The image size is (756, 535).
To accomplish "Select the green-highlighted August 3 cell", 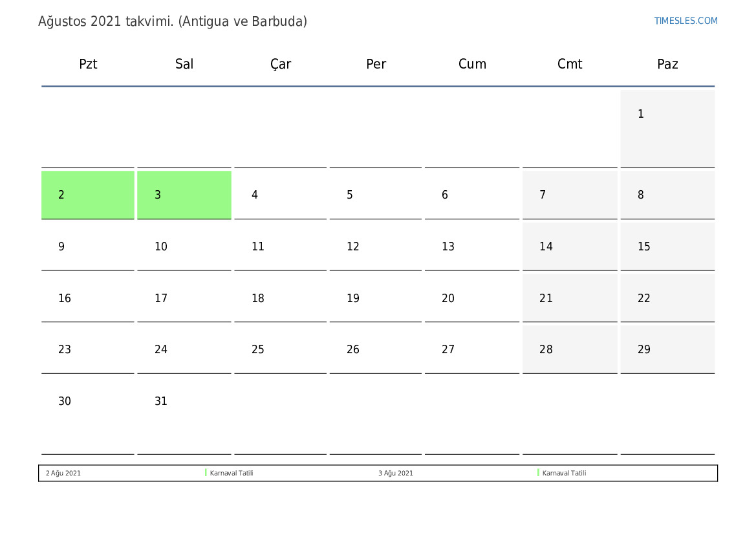I will 184,195.
